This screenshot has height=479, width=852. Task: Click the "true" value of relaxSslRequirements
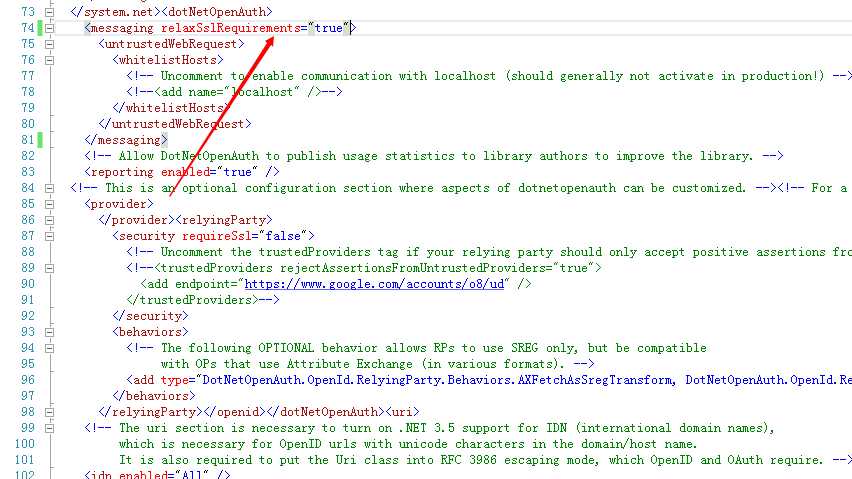(329, 28)
